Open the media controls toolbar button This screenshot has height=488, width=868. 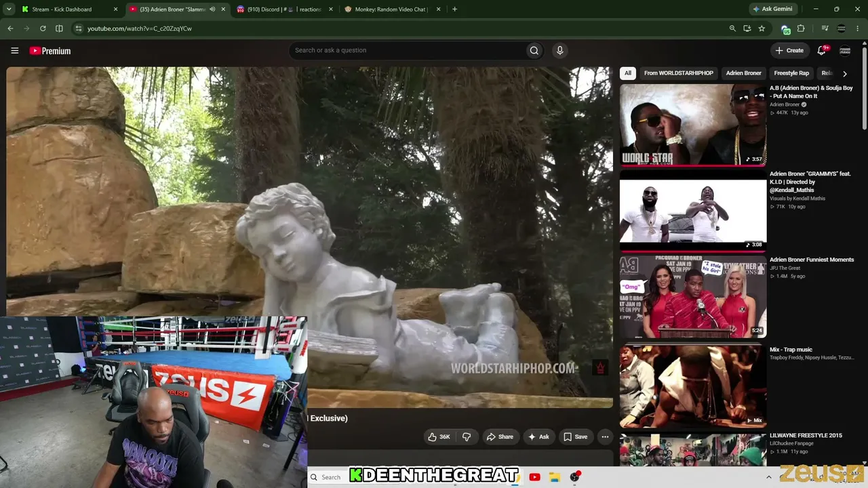pos(825,28)
